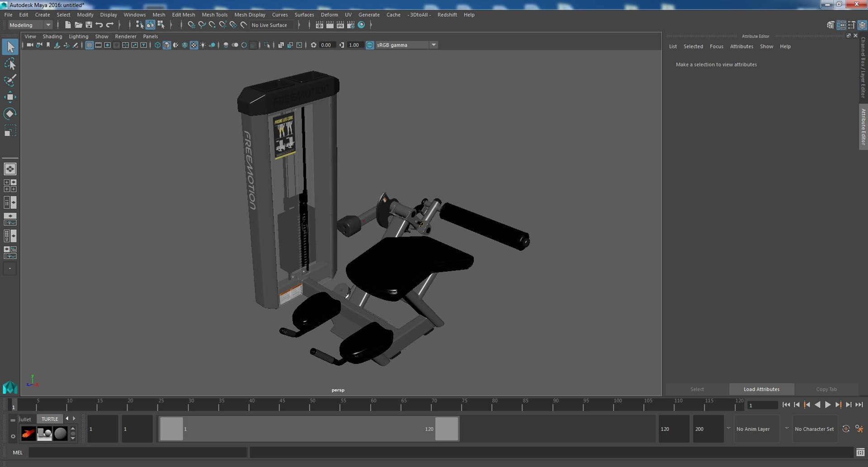
Task: Switch to single-pane perspective layout
Action: click(10, 169)
